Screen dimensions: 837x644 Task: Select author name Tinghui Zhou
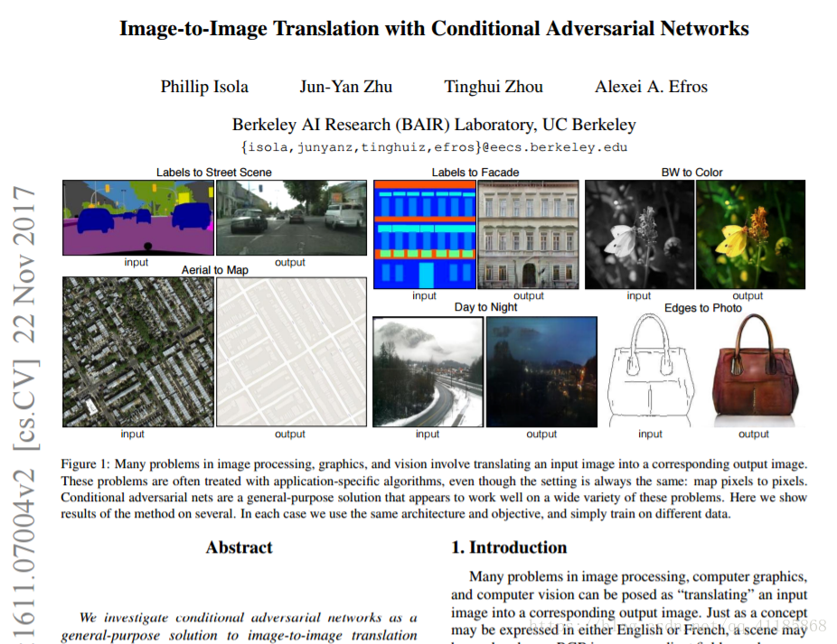(494, 87)
